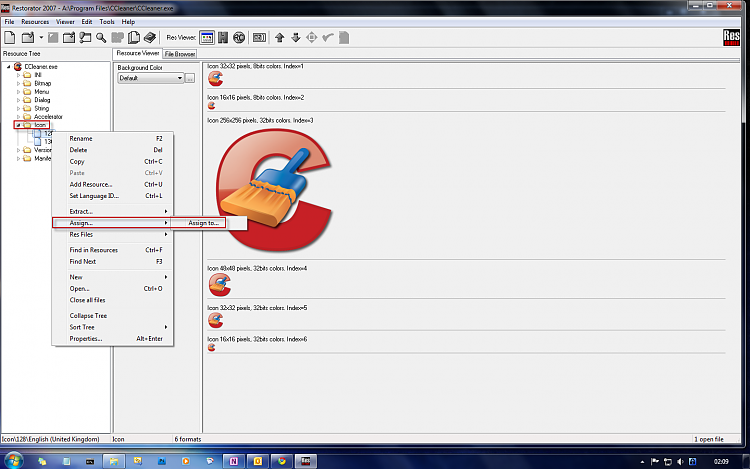Switch to the File Browser tab
The image size is (750, 469).
coord(180,54)
